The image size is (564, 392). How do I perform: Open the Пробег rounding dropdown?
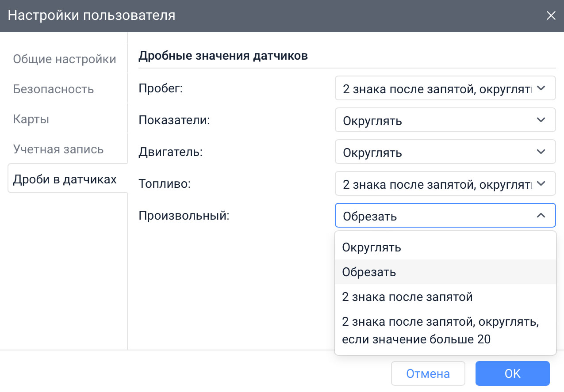coord(445,88)
